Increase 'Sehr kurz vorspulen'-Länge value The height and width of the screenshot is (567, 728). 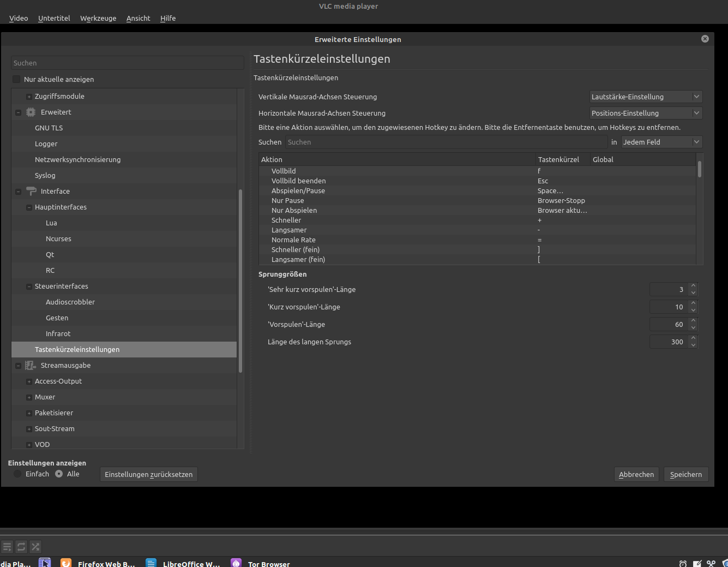tap(693, 285)
